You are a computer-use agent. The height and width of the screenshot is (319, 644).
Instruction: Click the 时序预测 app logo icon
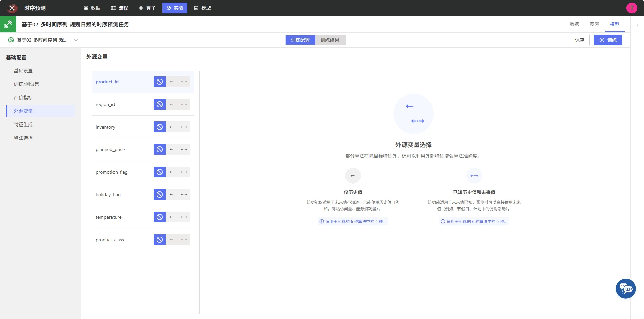click(12, 8)
